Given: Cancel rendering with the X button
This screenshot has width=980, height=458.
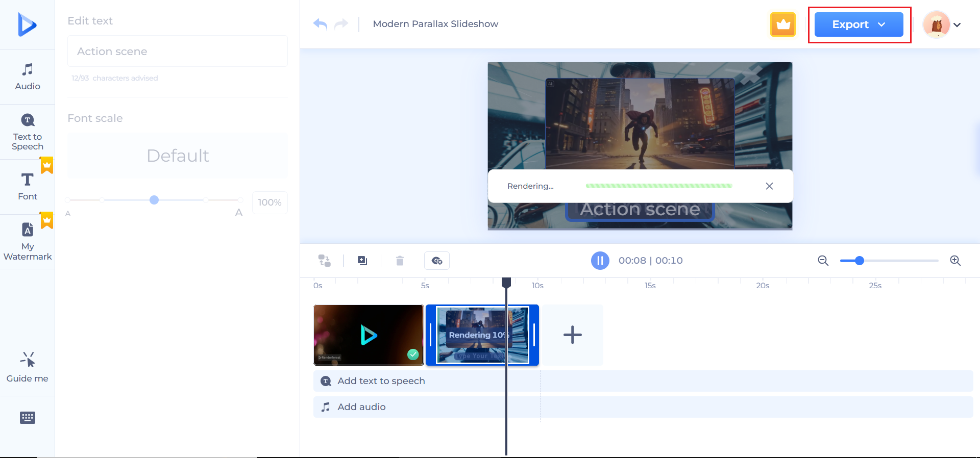Looking at the screenshot, I should click(x=769, y=186).
